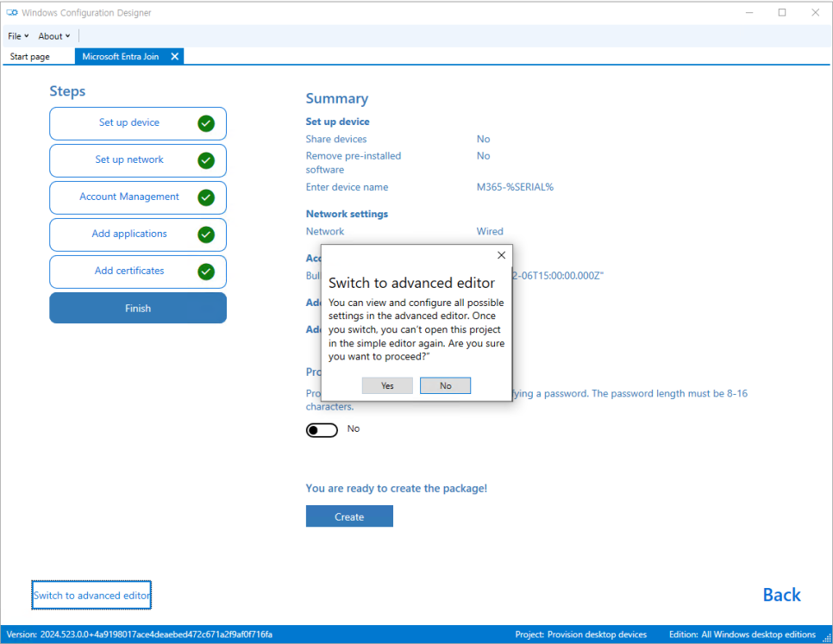This screenshot has width=833, height=644.
Task: Click the Share devices label
Action: [x=335, y=139]
